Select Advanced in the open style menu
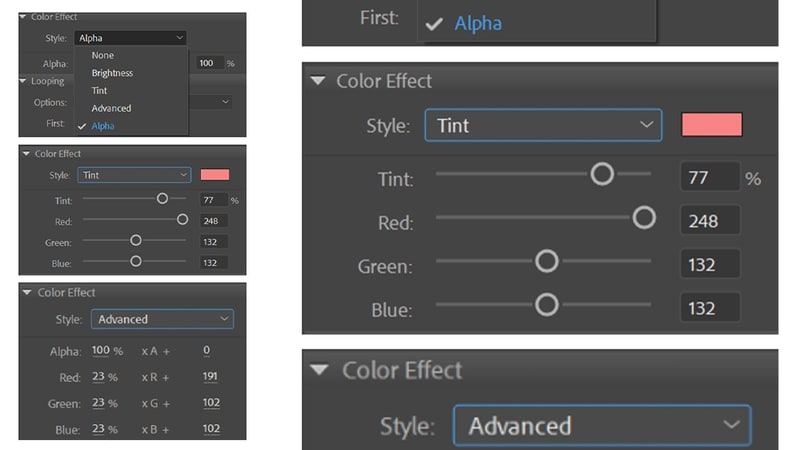Screen dimensions: 800x450 coord(111,108)
